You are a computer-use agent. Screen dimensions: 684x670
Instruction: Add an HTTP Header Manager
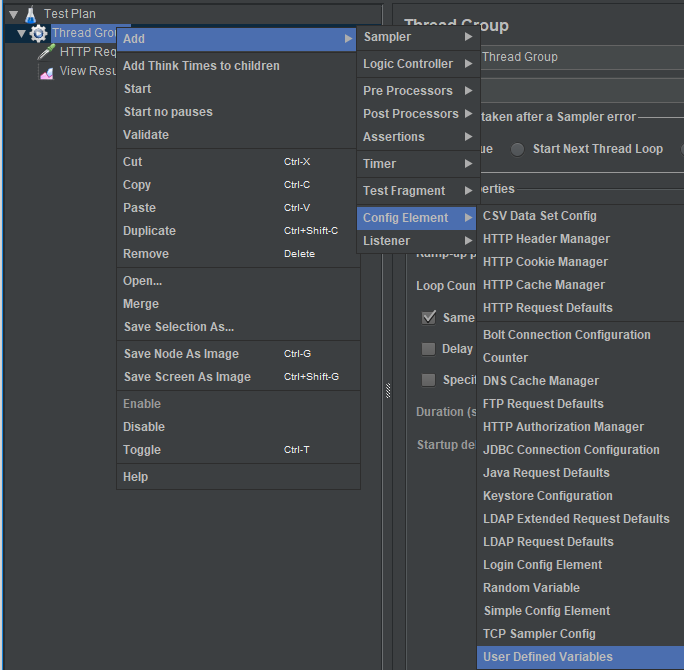pos(581,239)
